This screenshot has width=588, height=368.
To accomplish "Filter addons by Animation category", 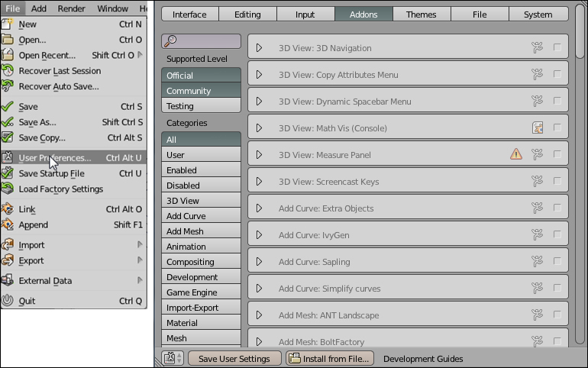I will [201, 247].
